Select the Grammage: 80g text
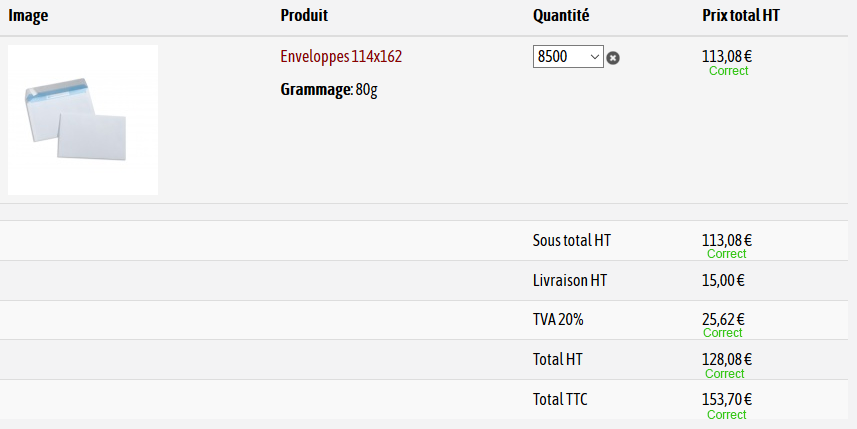The image size is (857, 429). click(x=329, y=90)
